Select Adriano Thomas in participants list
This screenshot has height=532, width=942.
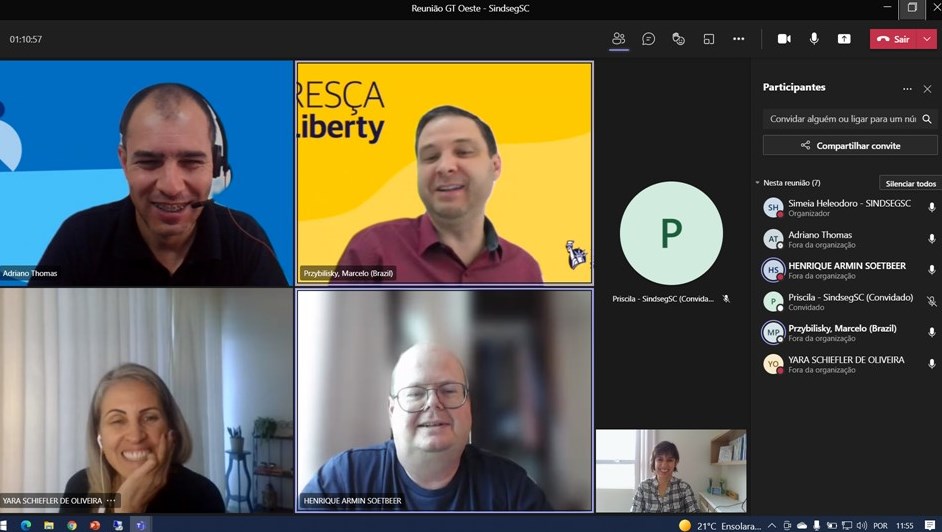point(820,239)
